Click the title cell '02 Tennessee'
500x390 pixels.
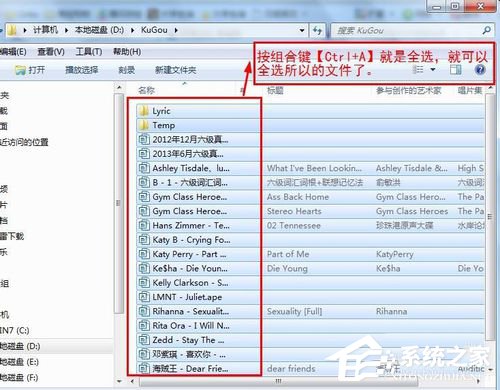tap(294, 226)
